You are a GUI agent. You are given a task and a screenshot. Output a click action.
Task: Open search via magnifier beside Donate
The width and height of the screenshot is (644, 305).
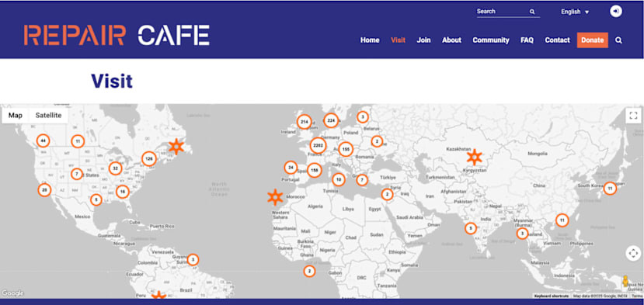(618, 40)
